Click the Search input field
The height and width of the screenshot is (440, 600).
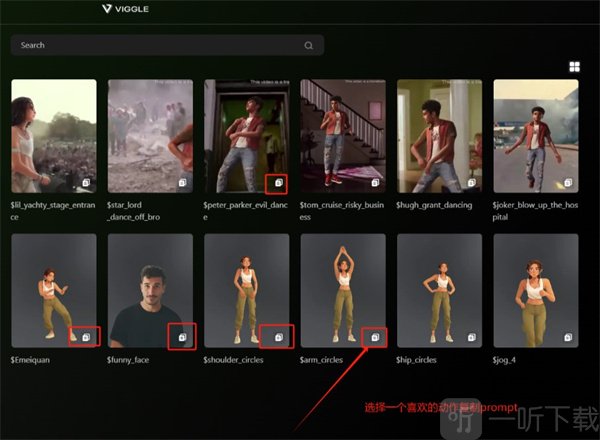[167, 45]
